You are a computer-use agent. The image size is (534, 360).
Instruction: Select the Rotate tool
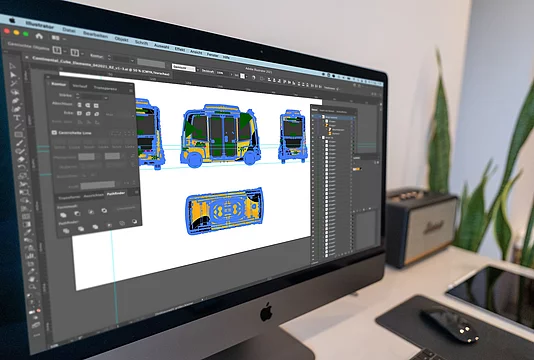pos(22,167)
